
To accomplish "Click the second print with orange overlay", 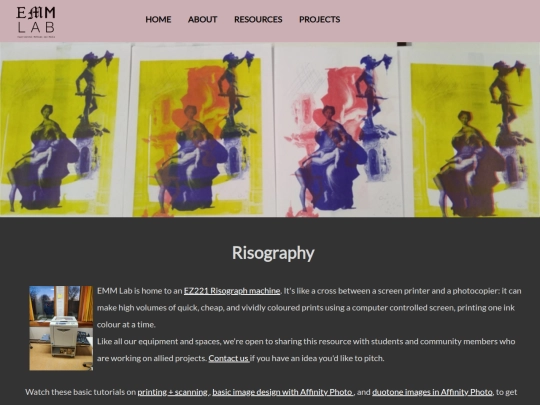I will 199,133.
